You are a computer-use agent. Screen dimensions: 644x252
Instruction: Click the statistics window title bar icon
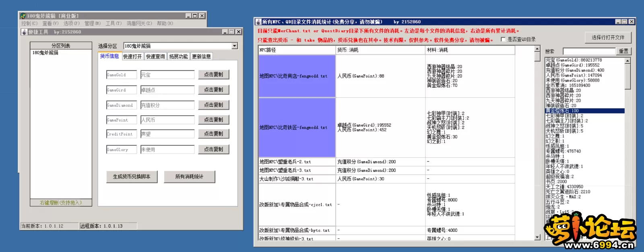pos(258,22)
